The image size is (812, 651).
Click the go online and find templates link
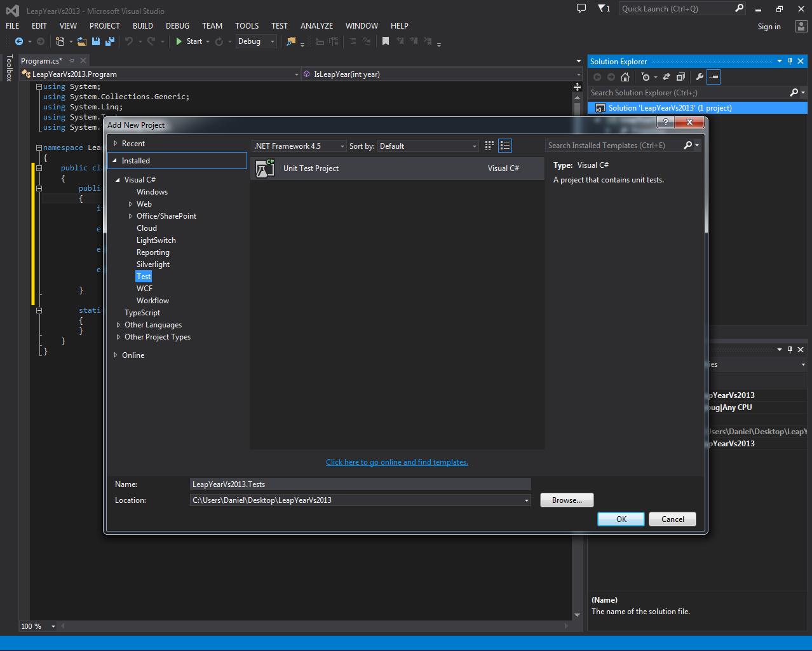click(x=397, y=462)
